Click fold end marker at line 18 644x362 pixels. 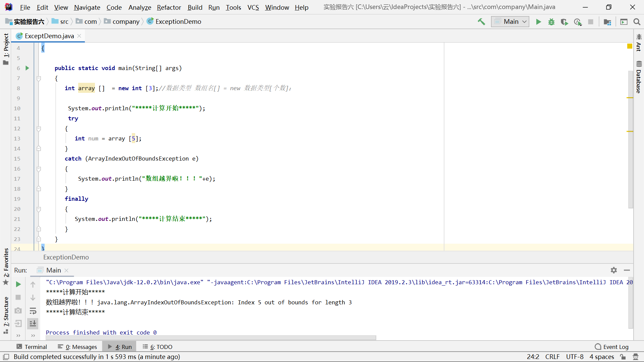[x=39, y=189]
